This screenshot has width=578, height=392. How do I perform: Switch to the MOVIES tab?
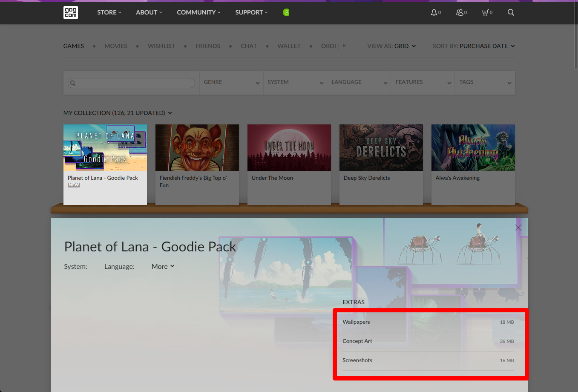pos(116,46)
